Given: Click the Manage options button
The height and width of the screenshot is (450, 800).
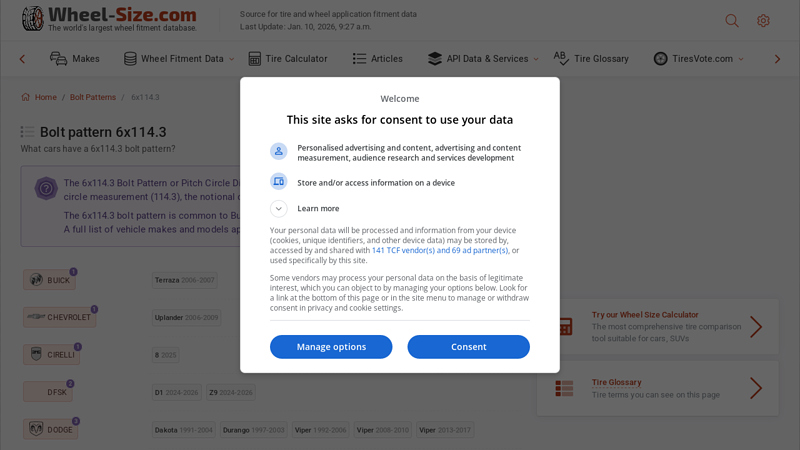Looking at the screenshot, I should (x=331, y=347).
